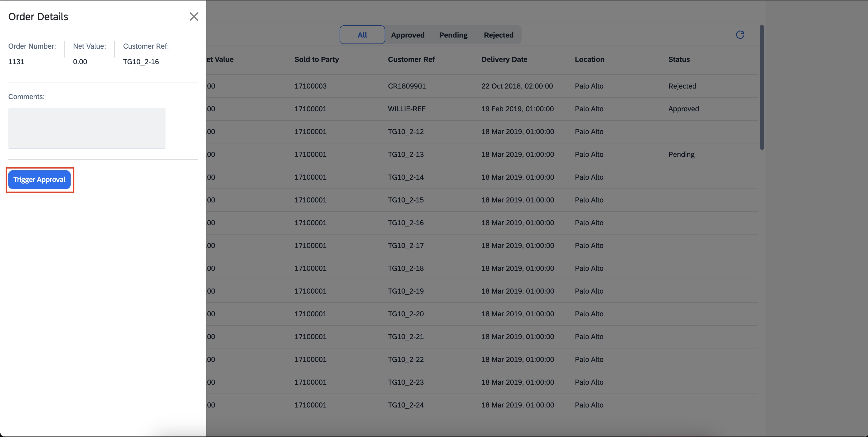This screenshot has height=437, width=868.
Task: Click the Location column header
Action: point(589,59)
